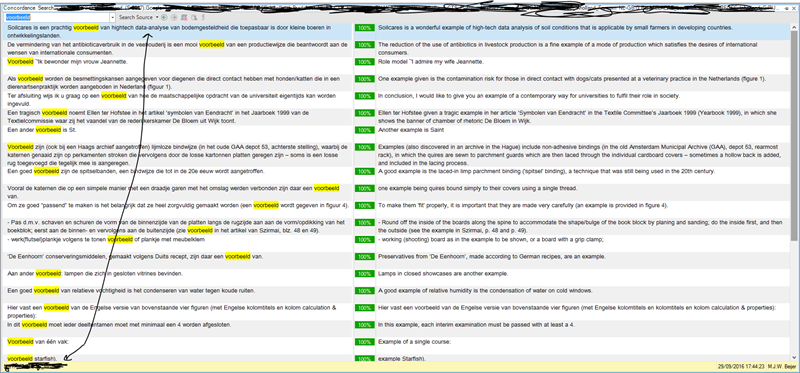800x373 pixels.
Task: Click the search field containing voorbeeld
Action: click(x=56, y=17)
